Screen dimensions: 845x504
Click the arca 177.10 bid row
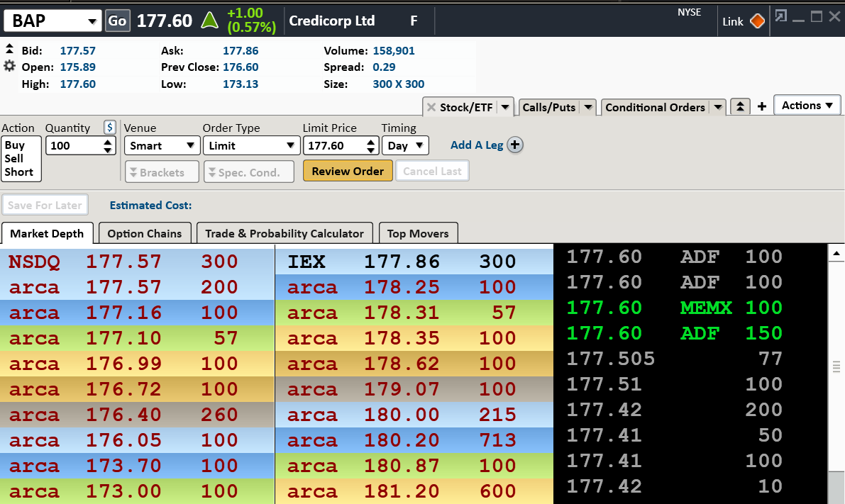137,337
